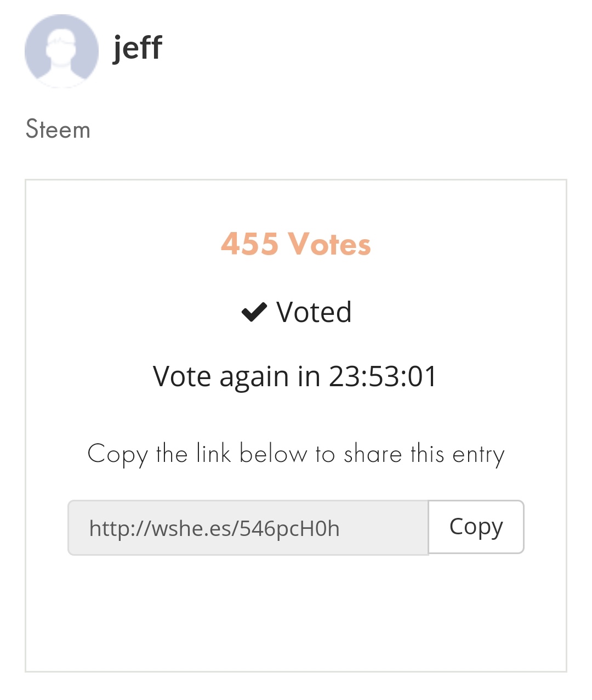592x700 pixels.
Task: Click jeff's default profile avatar
Action: (61, 50)
